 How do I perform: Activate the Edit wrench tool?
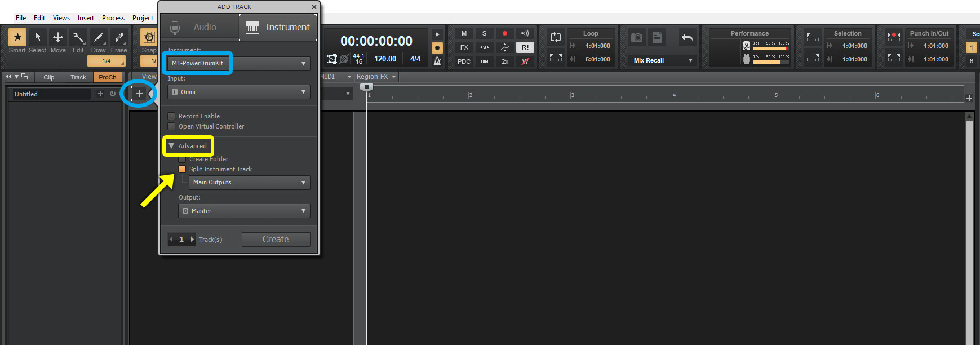78,37
